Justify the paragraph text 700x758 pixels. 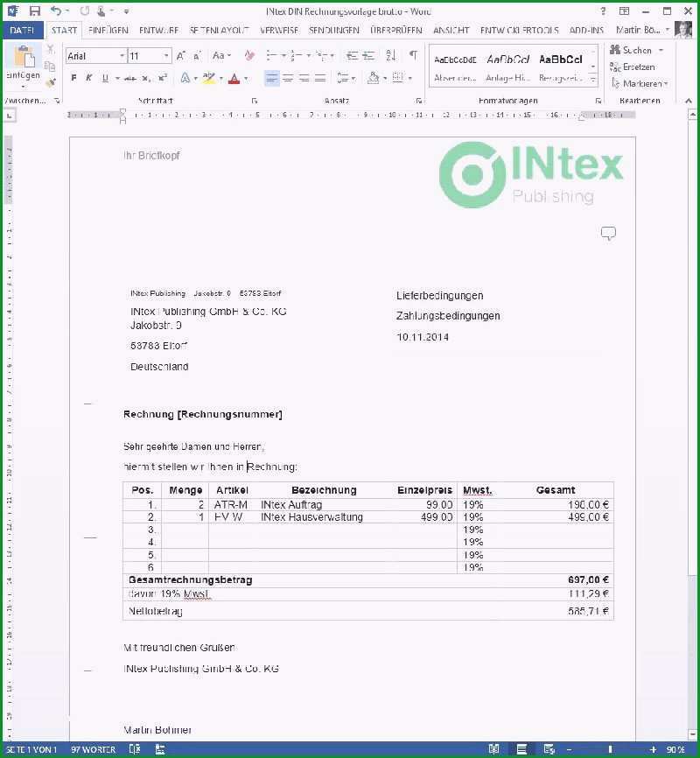click(x=320, y=78)
